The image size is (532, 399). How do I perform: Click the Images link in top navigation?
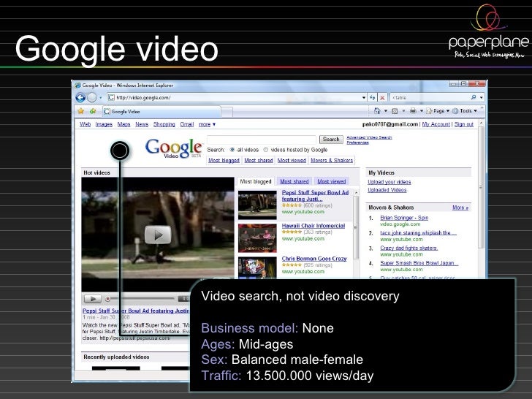pos(104,124)
